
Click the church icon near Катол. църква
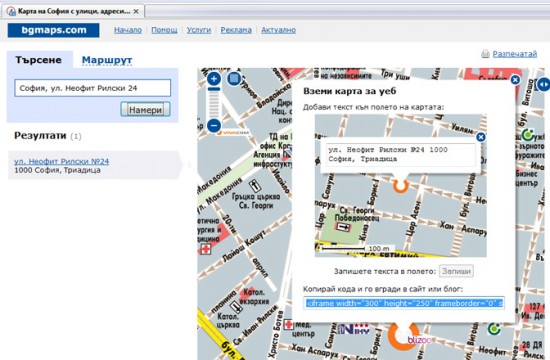236,308
